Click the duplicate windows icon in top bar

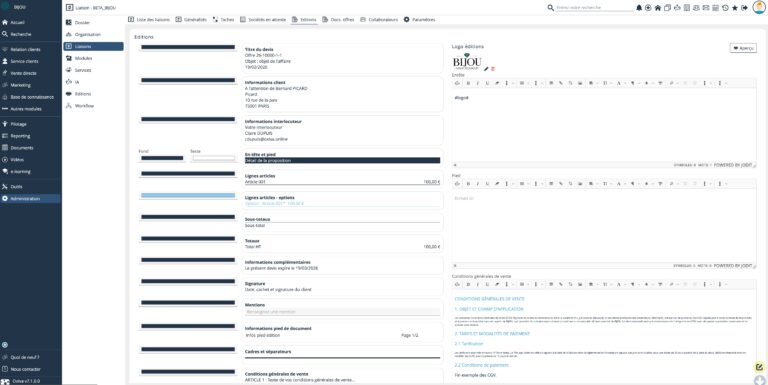pos(667,8)
